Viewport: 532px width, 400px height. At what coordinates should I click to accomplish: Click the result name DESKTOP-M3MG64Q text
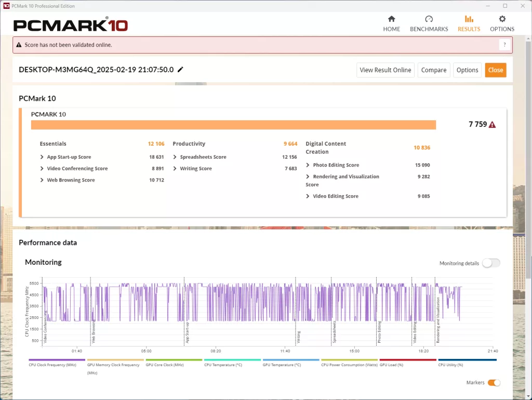click(96, 70)
